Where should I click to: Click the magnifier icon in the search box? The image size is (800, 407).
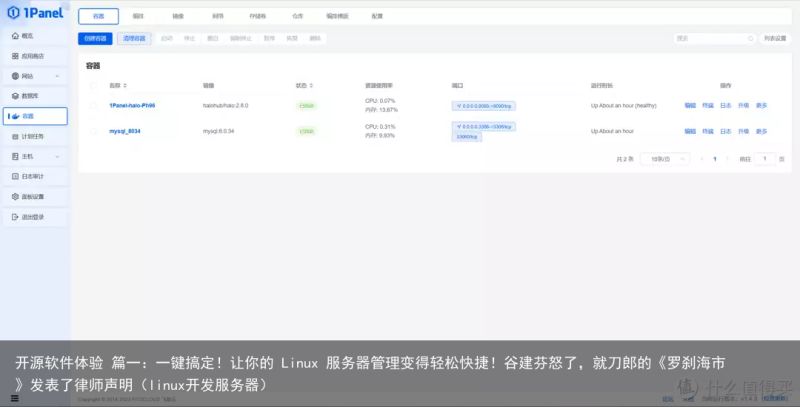click(751, 38)
